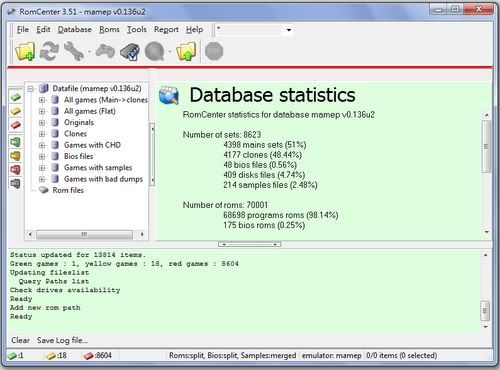Click the Roms:split, Bios:split status text

(x=232, y=356)
